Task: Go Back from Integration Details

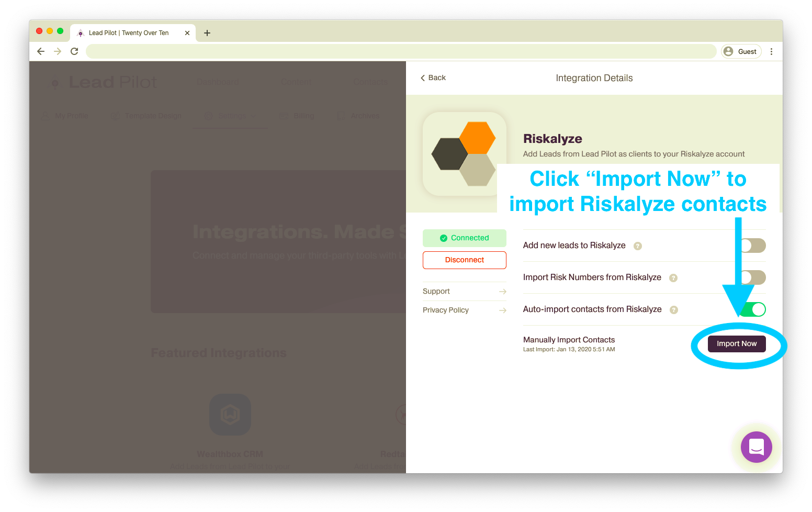Action: click(x=433, y=77)
